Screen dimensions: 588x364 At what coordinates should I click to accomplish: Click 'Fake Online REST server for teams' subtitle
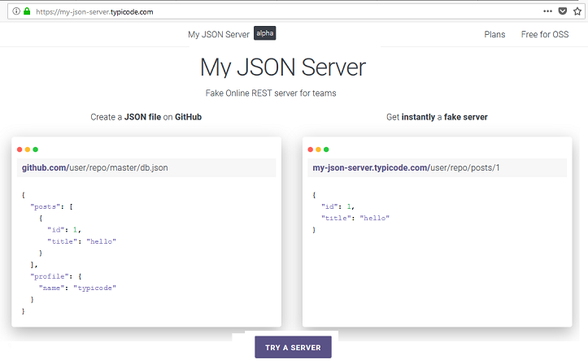(271, 93)
